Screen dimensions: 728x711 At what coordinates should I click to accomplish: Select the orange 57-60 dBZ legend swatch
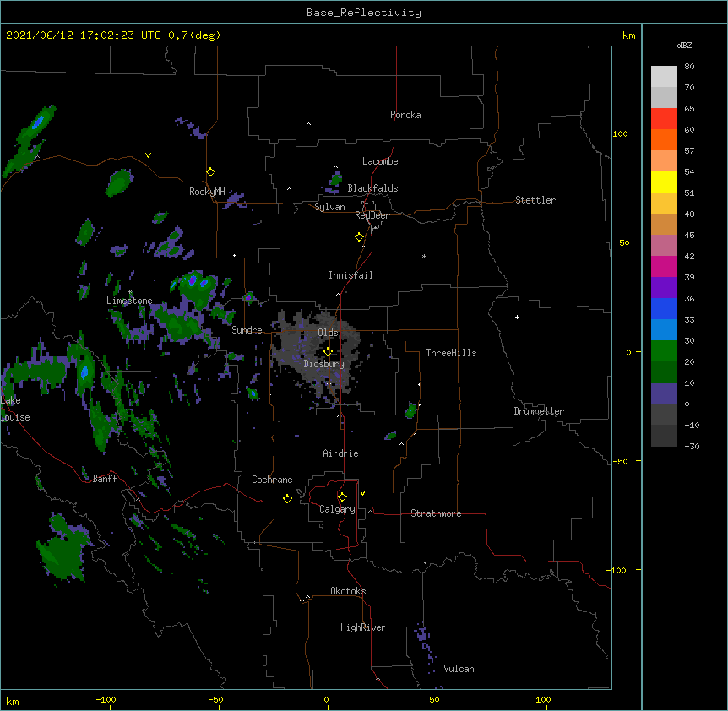664,139
